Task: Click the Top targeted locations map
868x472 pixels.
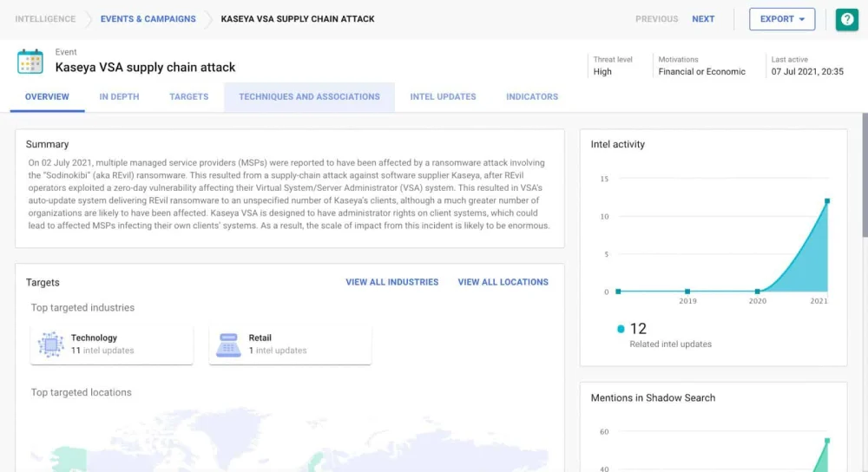Action: (x=290, y=440)
